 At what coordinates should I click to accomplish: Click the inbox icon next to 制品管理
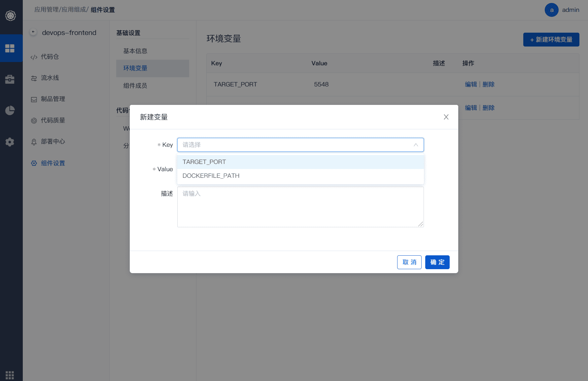coord(34,99)
